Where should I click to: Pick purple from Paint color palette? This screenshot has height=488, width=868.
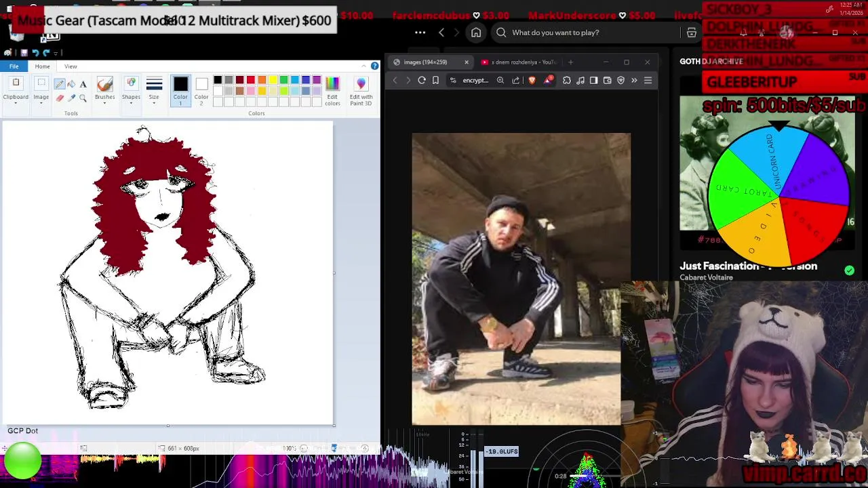[x=317, y=80]
